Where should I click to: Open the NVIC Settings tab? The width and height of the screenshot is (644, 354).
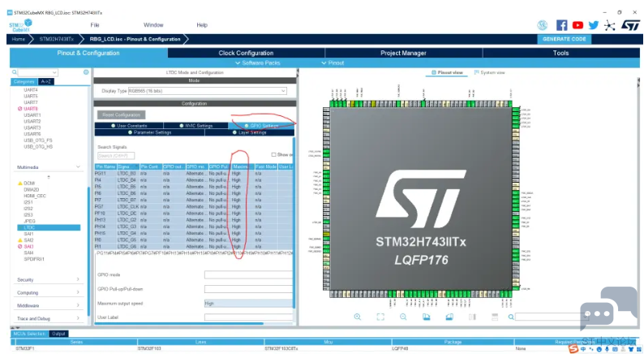tap(196, 125)
